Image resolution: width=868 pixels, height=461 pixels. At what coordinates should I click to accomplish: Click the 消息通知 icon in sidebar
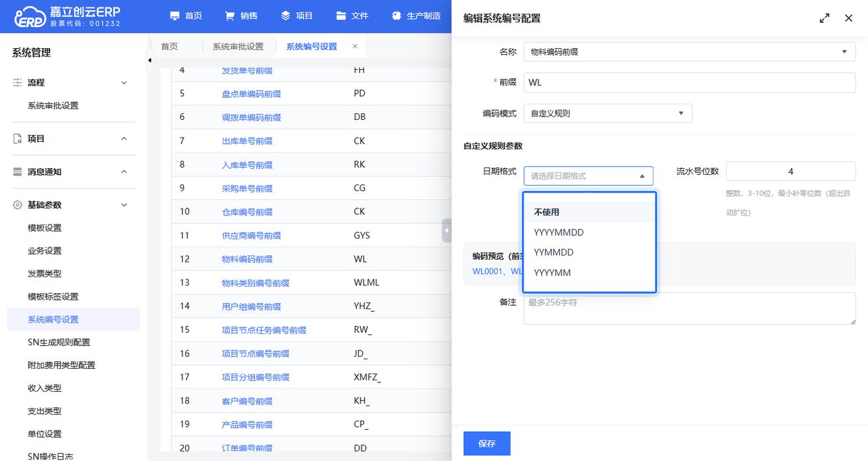click(18, 172)
